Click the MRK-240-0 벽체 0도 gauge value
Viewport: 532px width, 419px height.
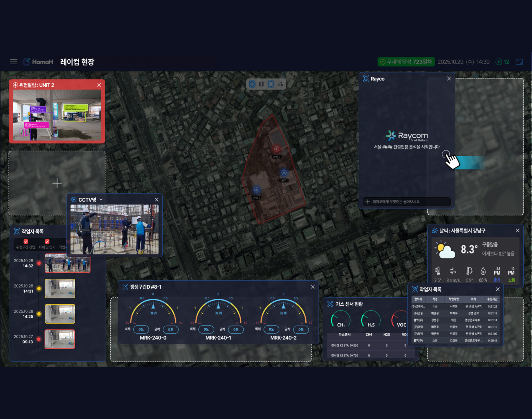pyautogui.click(x=141, y=329)
